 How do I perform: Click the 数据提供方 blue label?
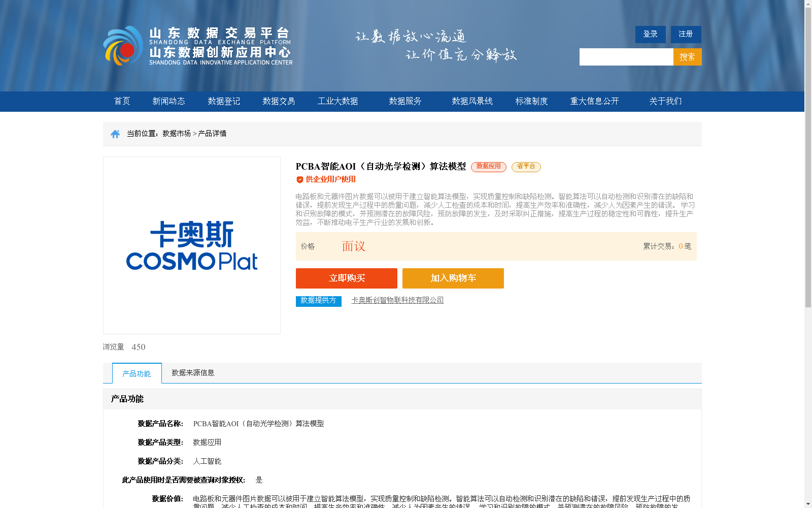[319, 301]
